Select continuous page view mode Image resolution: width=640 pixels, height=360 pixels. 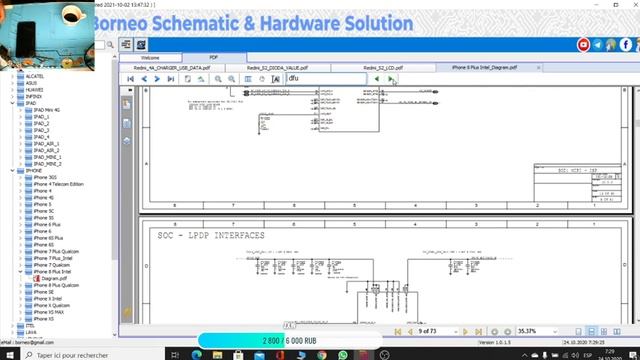click(591, 331)
